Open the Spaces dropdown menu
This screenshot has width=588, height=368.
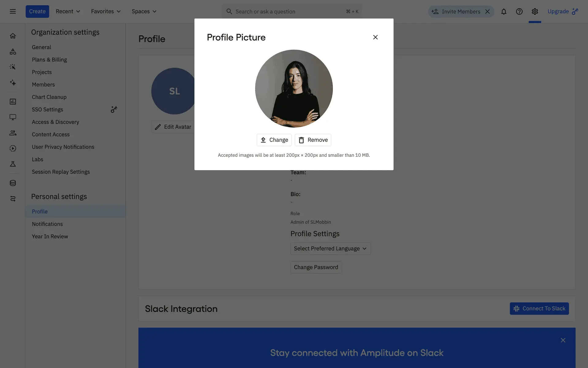144,11
